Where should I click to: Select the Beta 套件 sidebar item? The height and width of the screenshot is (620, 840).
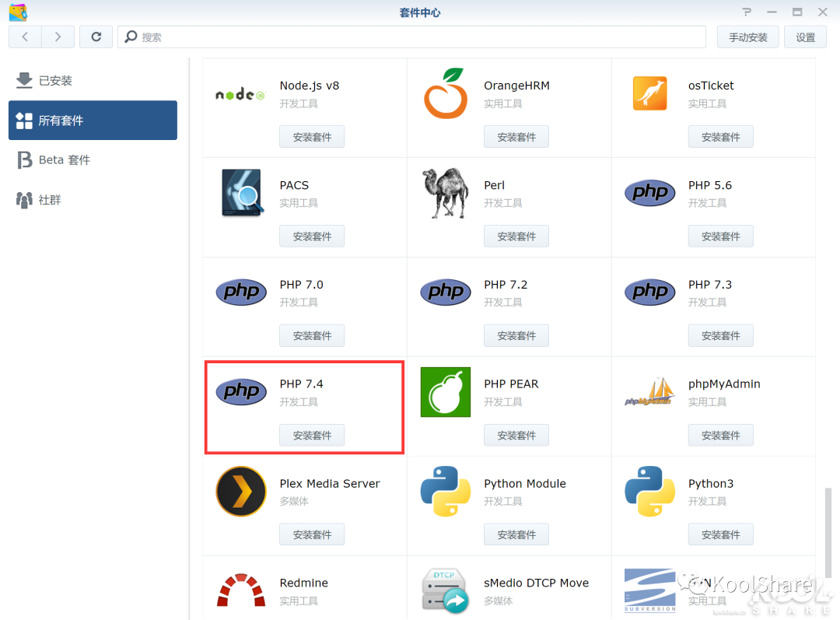pyautogui.click(x=93, y=159)
